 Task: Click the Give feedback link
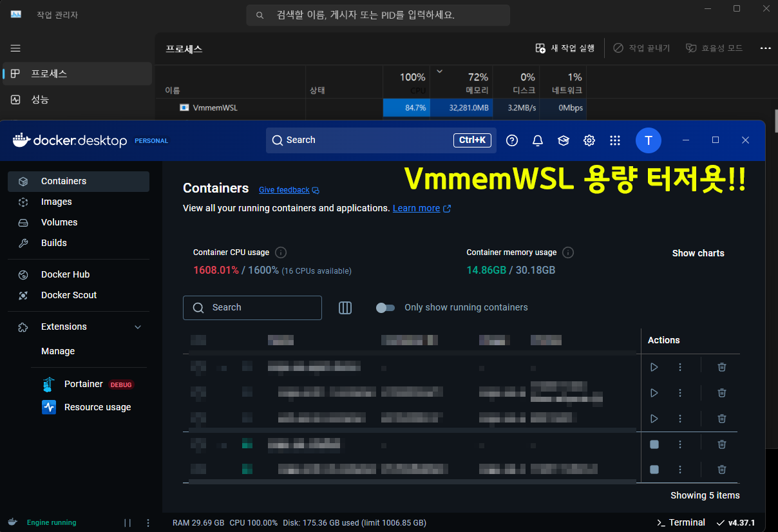284,190
